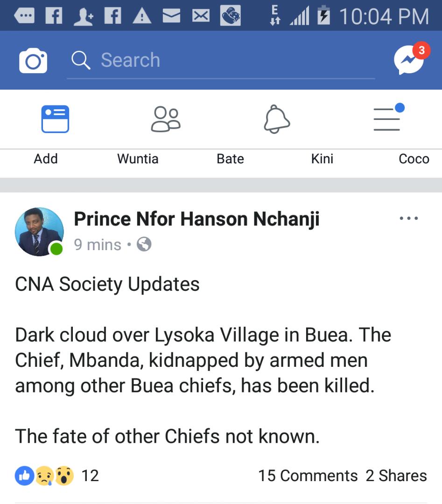Image resolution: width=442 pixels, height=504 pixels.
Task: Click the public globe privacy icon
Action: (x=144, y=245)
